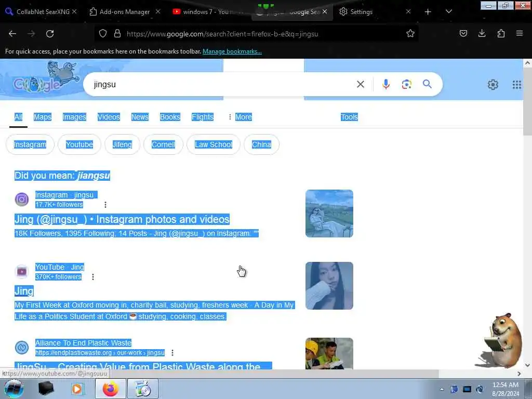Open Firefox from the taskbar
The image size is (532, 399).
pos(110,389)
